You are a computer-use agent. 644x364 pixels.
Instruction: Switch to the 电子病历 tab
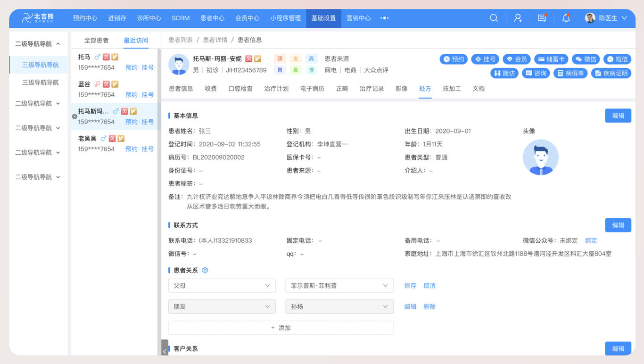tap(312, 89)
